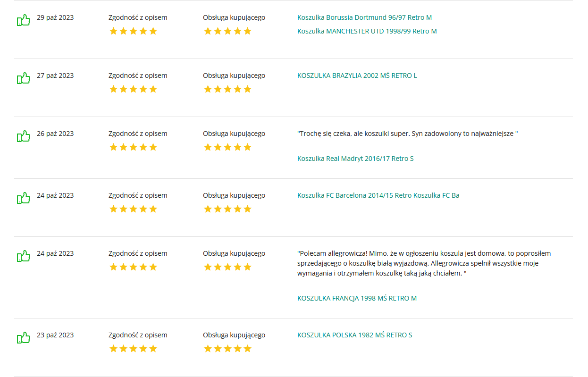
Task: Click Zgodność z opisem stars for 26 paź
Action: click(x=133, y=147)
